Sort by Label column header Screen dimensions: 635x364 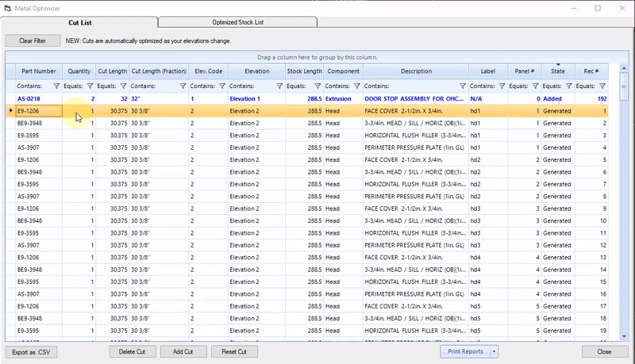coord(488,71)
